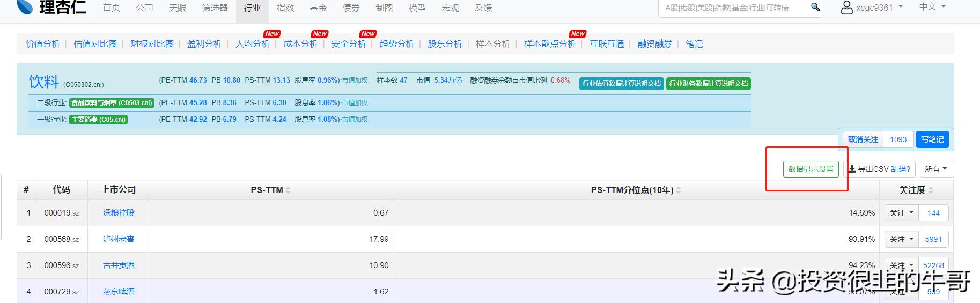Expand the 所有 filter dropdown
The image size is (980, 303).
(937, 169)
